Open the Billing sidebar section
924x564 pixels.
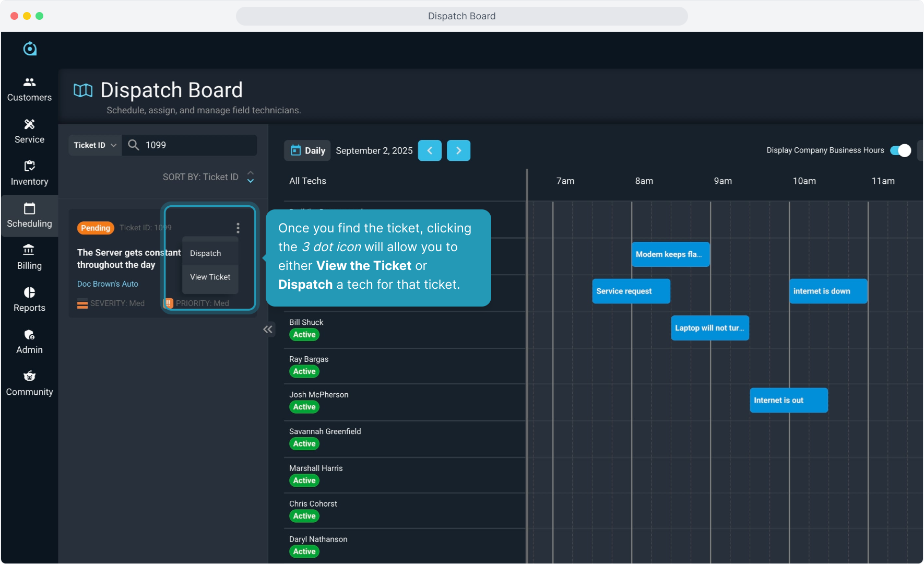pyautogui.click(x=29, y=257)
